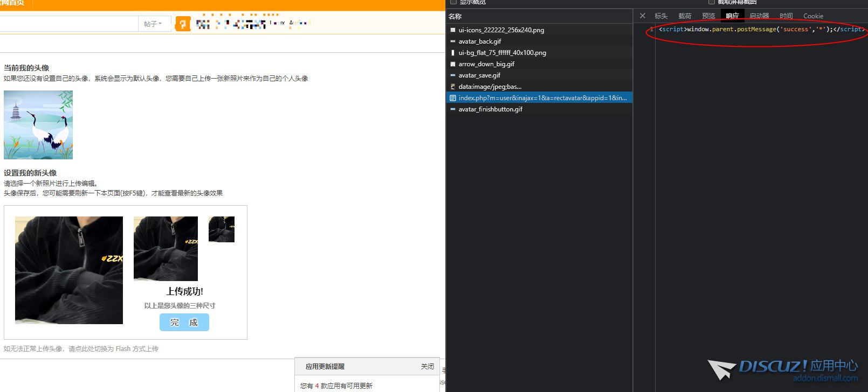Click the postMessage script response line
This screenshot has width=868, height=392.
point(762,29)
